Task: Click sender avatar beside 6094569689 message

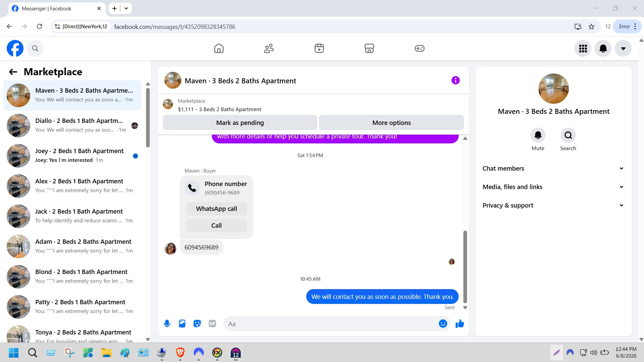Action: click(170, 249)
